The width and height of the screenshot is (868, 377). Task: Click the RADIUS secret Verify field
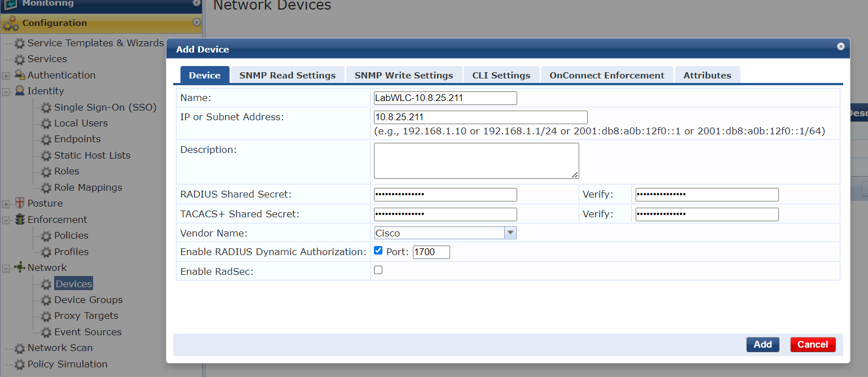707,195
